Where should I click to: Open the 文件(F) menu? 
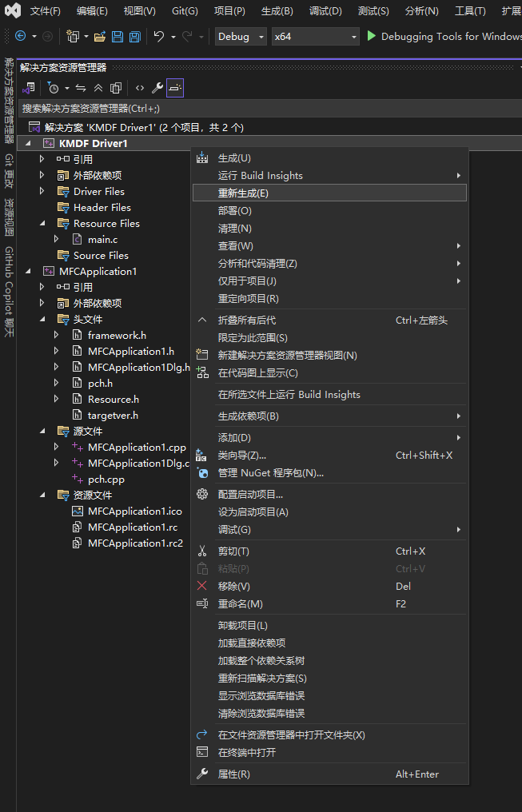45,11
